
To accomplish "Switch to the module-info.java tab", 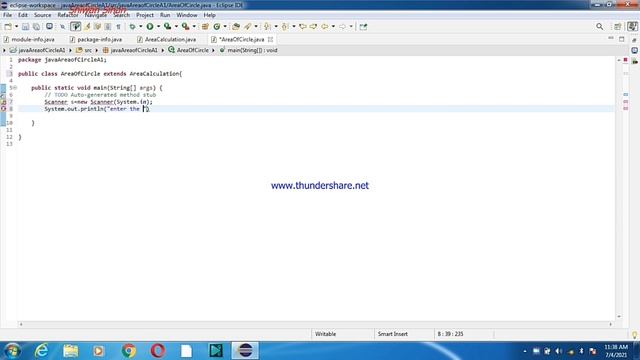I will click(29, 40).
